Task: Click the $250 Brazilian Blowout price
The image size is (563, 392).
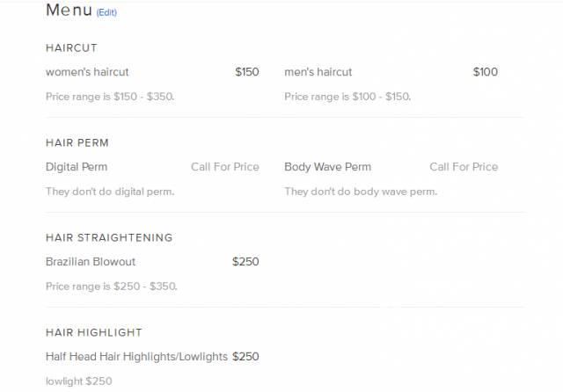Action: pos(245,261)
